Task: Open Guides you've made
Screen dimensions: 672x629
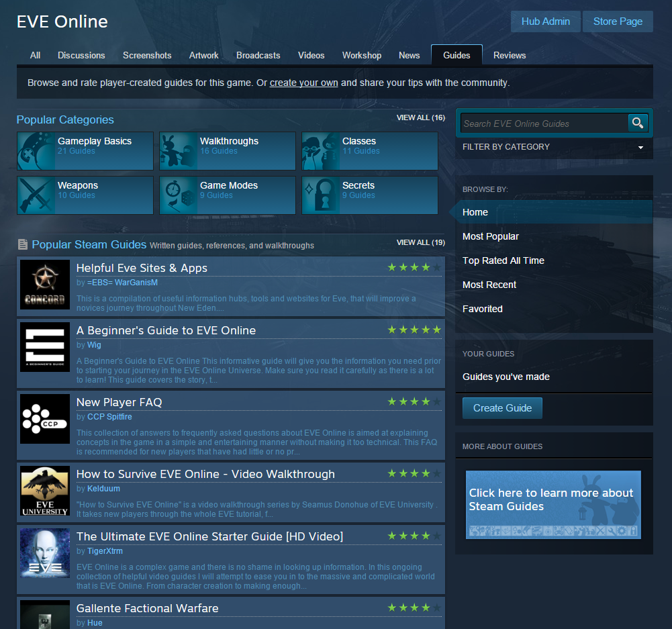Action: [x=506, y=377]
